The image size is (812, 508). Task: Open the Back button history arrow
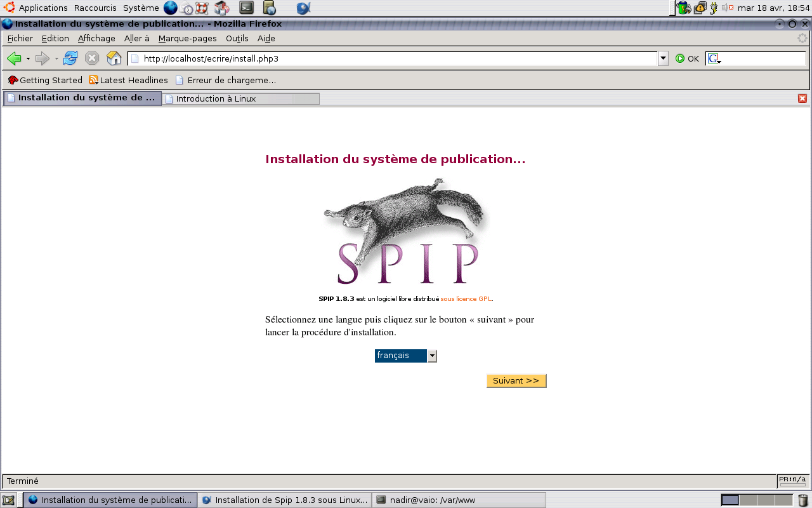tap(28, 58)
